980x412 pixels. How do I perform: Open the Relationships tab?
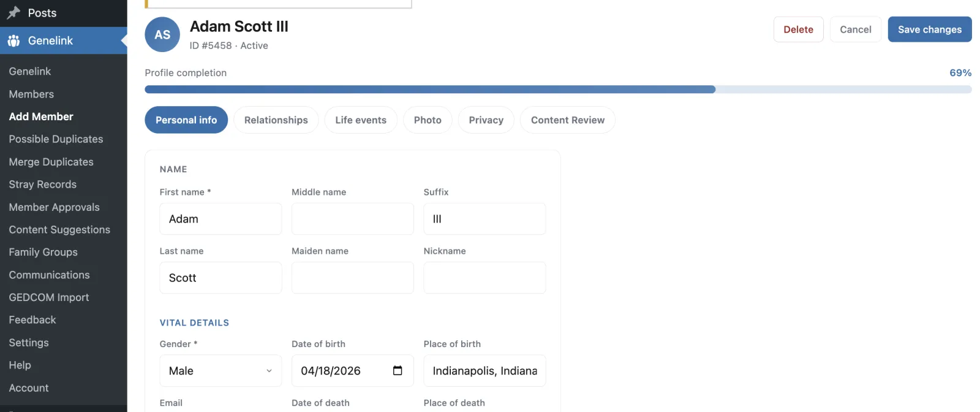click(276, 120)
